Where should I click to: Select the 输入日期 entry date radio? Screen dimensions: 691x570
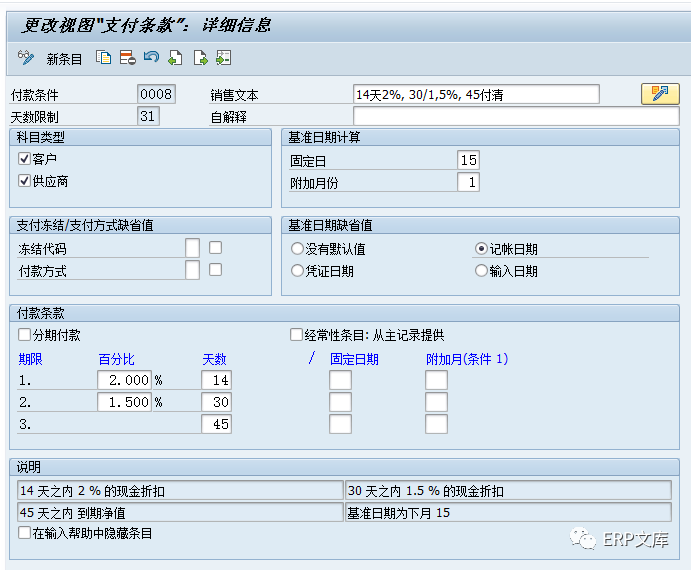pyautogui.click(x=481, y=271)
